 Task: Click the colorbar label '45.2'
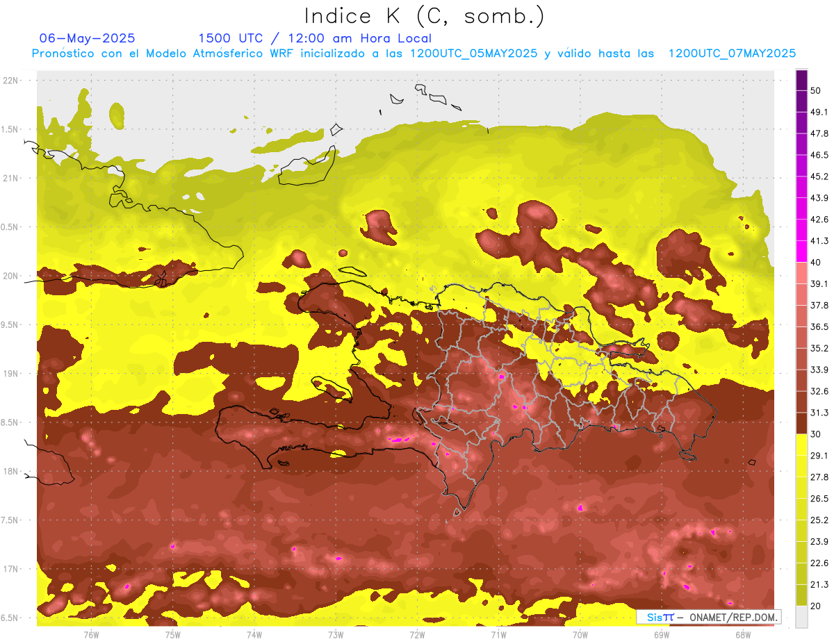[819, 176]
